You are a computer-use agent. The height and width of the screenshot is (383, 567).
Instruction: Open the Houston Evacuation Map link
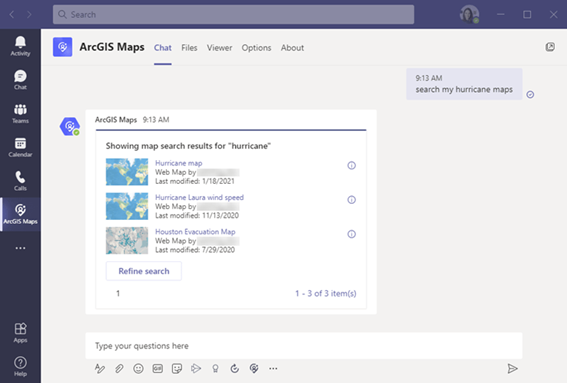pos(195,231)
